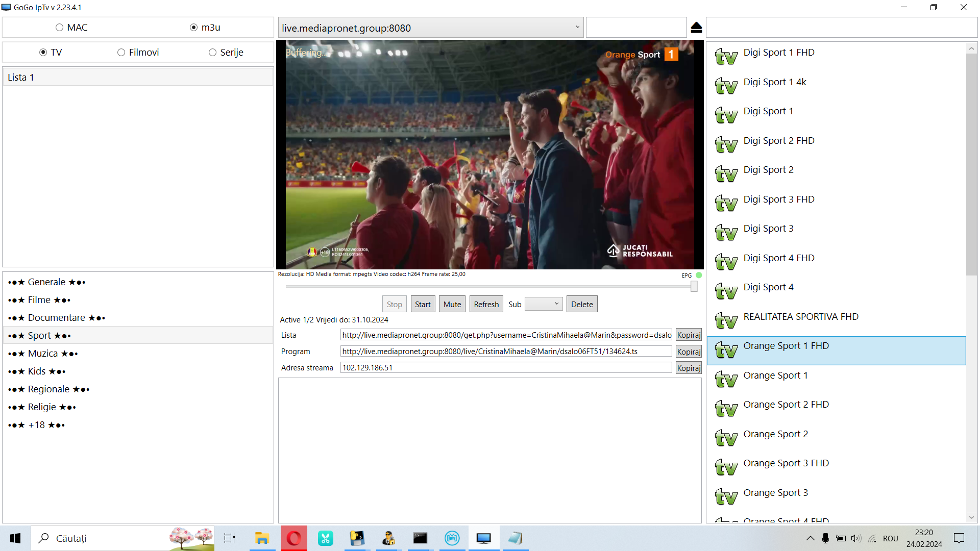Open Windows Start menu
980x551 pixels.
click(x=15, y=538)
